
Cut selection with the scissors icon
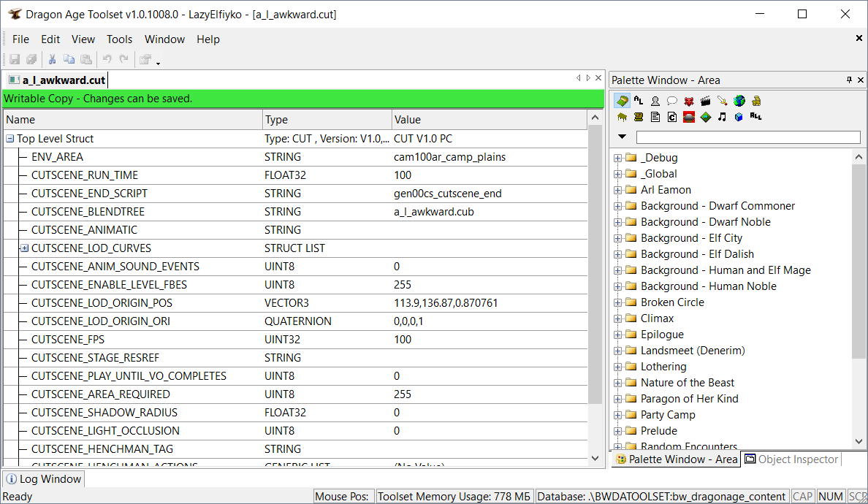[x=52, y=59]
